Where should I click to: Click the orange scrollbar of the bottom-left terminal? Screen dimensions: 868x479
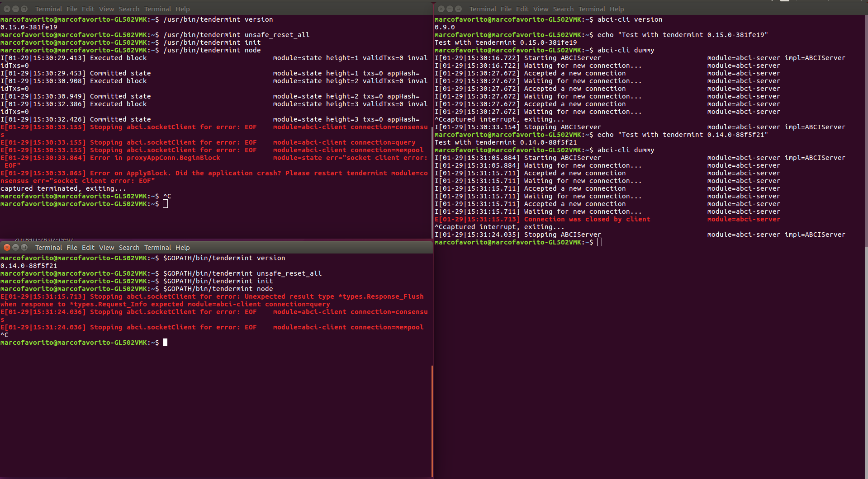click(432, 420)
